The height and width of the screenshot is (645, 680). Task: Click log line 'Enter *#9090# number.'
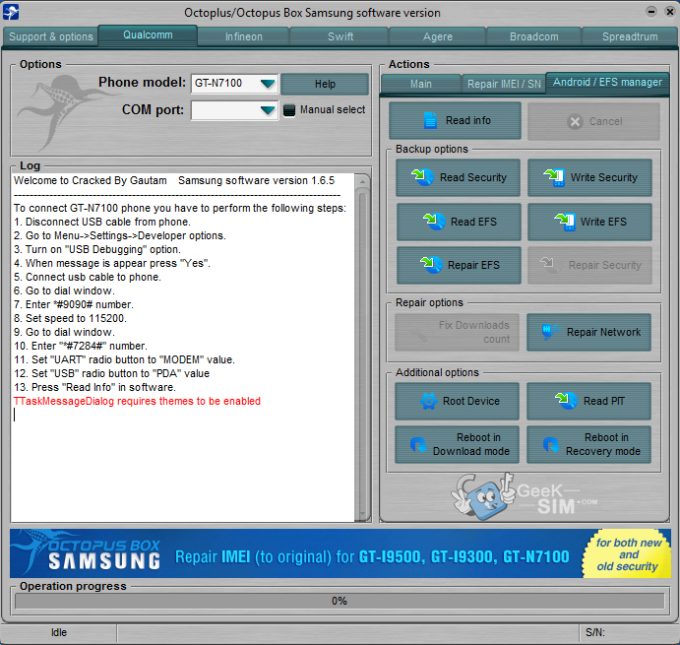73,304
